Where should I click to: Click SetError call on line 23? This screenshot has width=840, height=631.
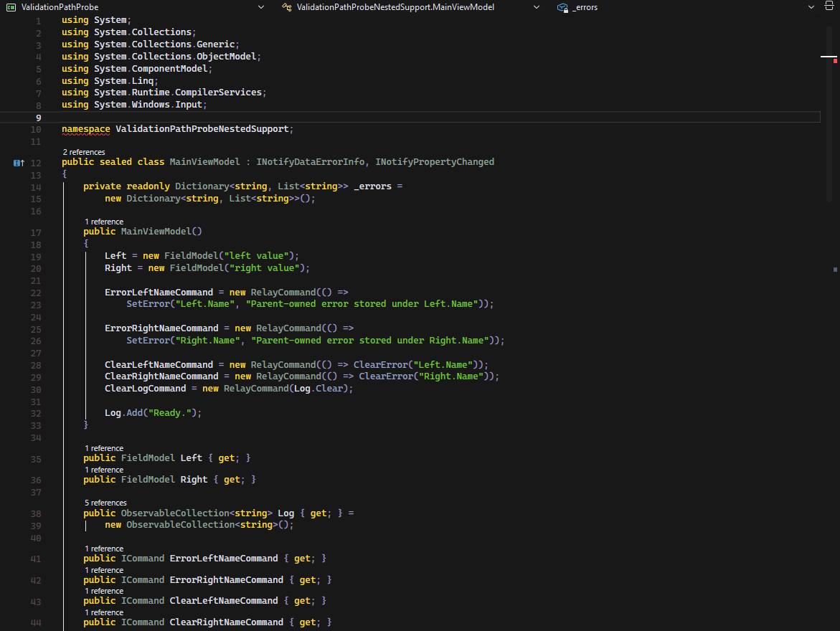coord(148,304)
